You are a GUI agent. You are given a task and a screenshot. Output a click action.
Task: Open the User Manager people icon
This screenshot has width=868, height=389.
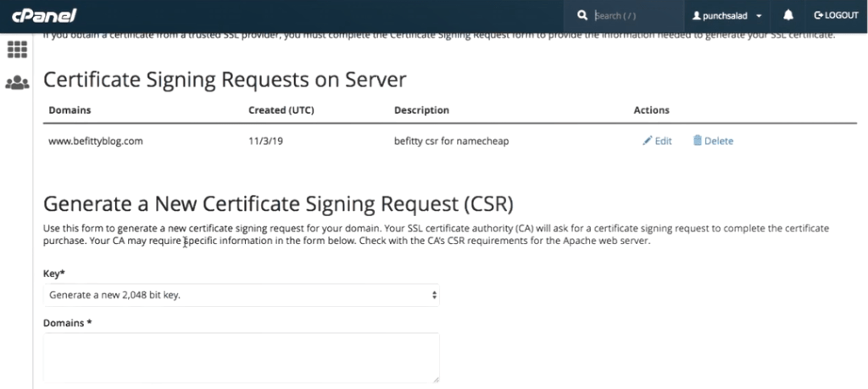click(17, 83)
